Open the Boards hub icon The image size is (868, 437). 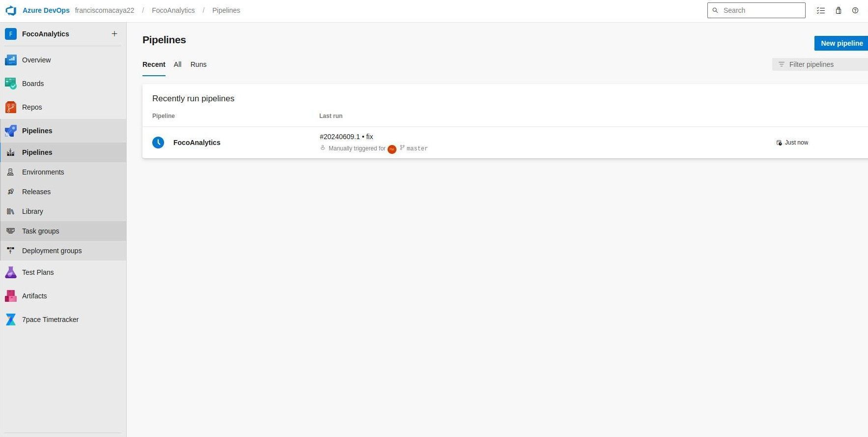[x=11, y=84]
